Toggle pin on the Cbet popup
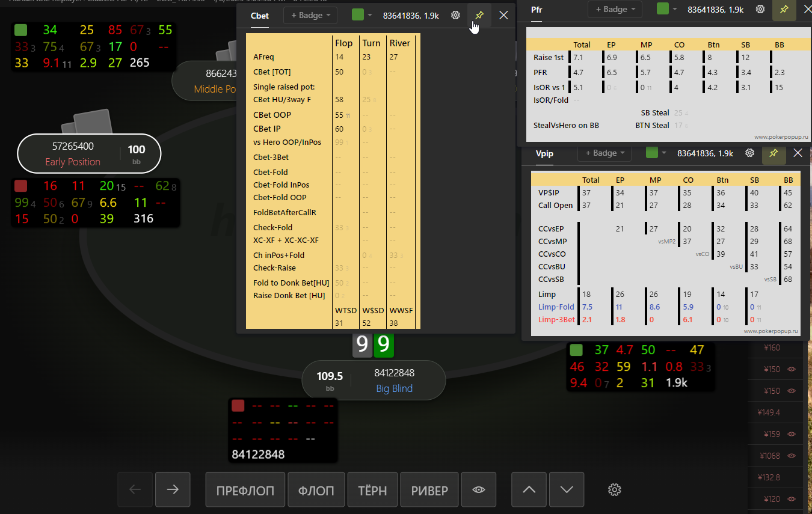 [x=479, y=15]
